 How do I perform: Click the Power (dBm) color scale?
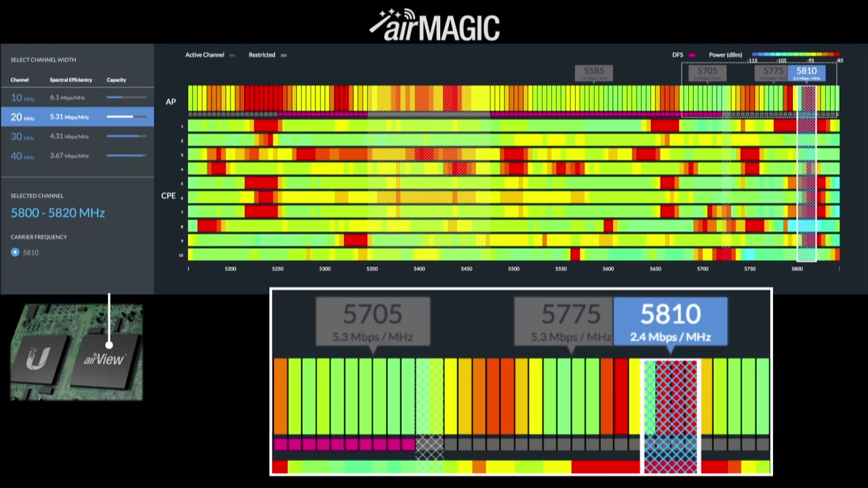pos(796,54)
